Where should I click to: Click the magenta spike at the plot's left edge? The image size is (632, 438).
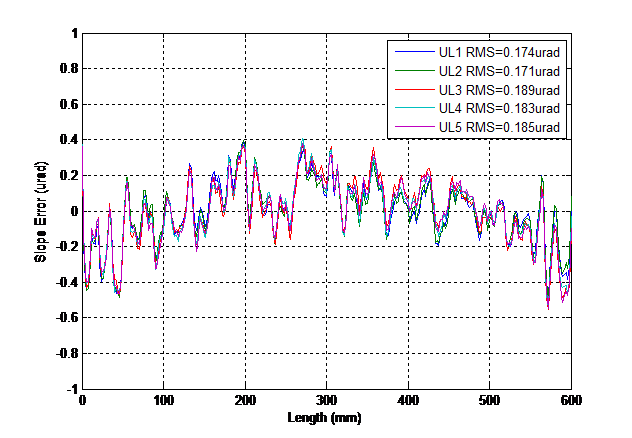(x=83, y=150)
